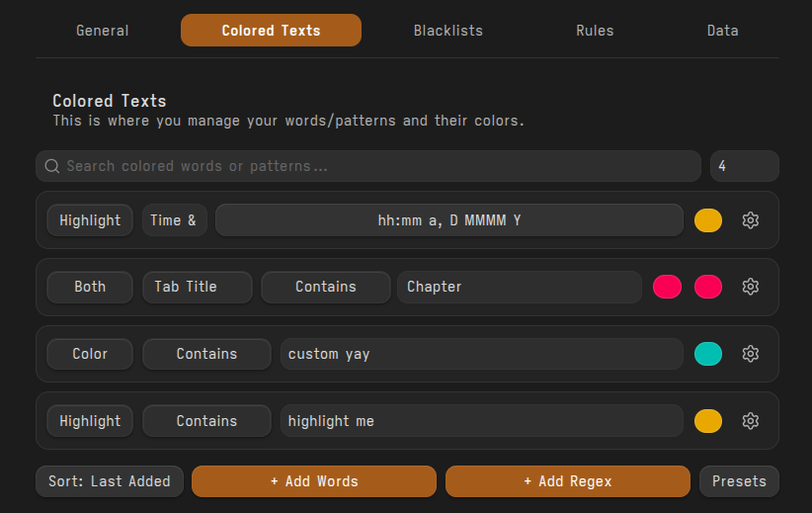Open Contains dropdown in the custom yay row

206,354
